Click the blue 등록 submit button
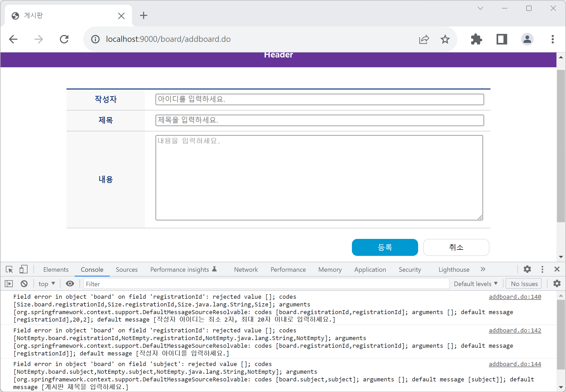This screenshot has width=566, height=392. click(385, 247)
